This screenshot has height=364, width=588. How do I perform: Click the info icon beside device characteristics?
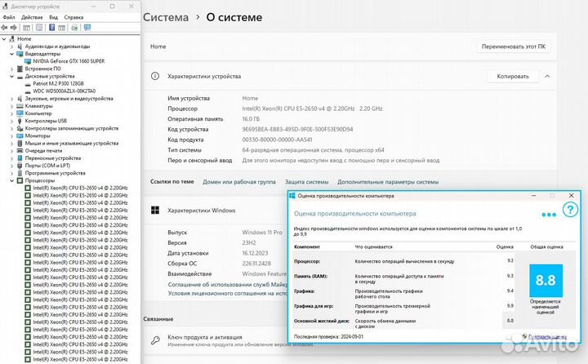(x=154, y=76)
